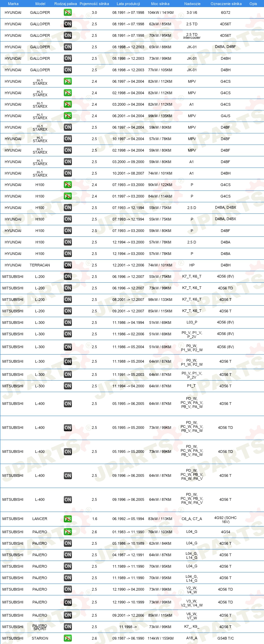
Task: Click the ON icon for H100 59kW / 80KM
Action: pos(68,231)
